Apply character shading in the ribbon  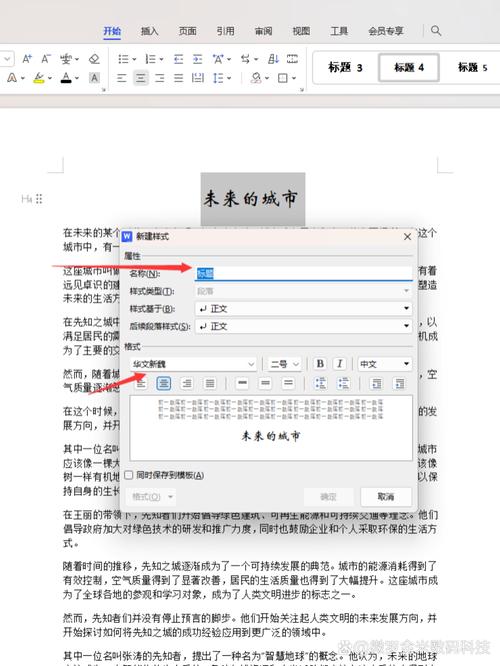pyautogui.click(x=94, y=78)
